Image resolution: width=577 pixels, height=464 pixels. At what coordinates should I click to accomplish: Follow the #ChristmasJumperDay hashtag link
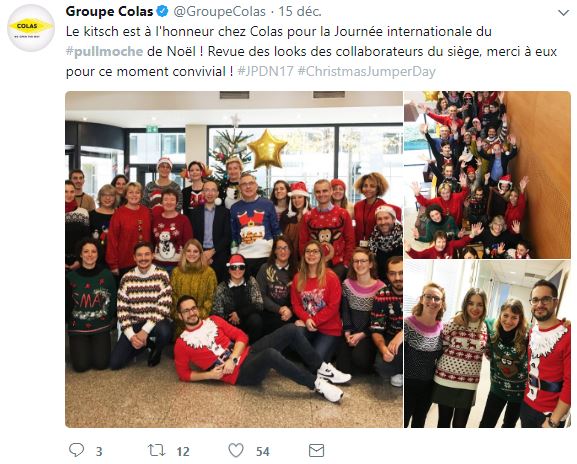pyautogui.click(x=367, y=71)
